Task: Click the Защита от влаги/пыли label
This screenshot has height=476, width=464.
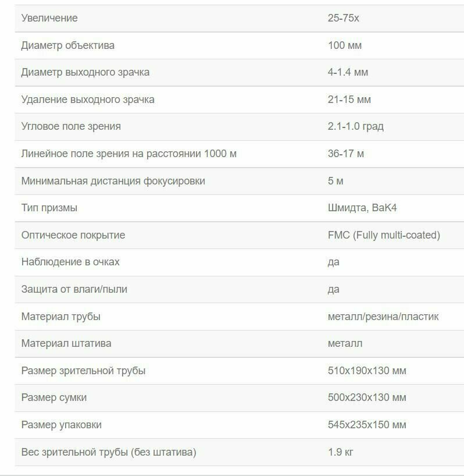Action: point(74,289)
